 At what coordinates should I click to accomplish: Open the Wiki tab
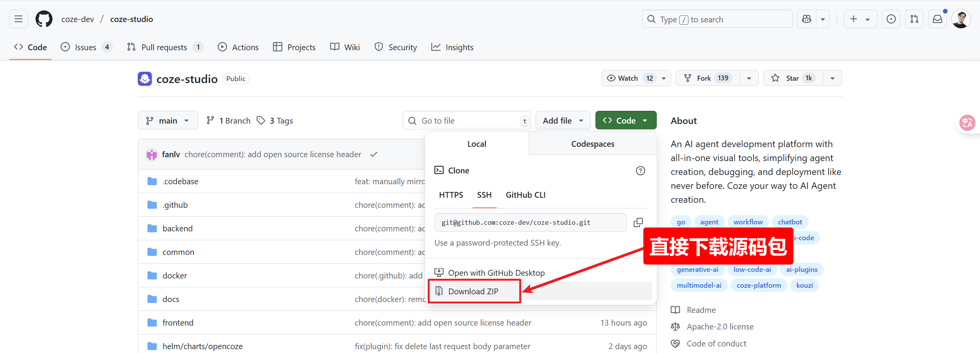click(x=345, y=47)
